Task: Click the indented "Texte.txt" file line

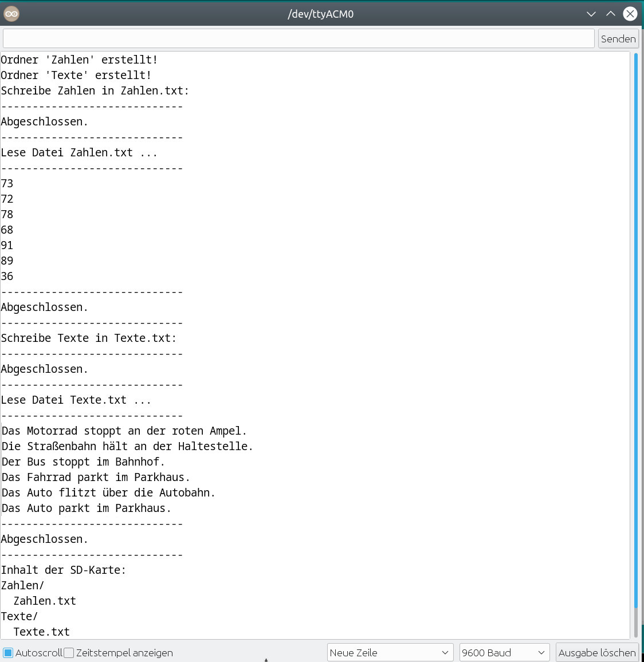Action: pyautogui.click(x=41, y=632)
